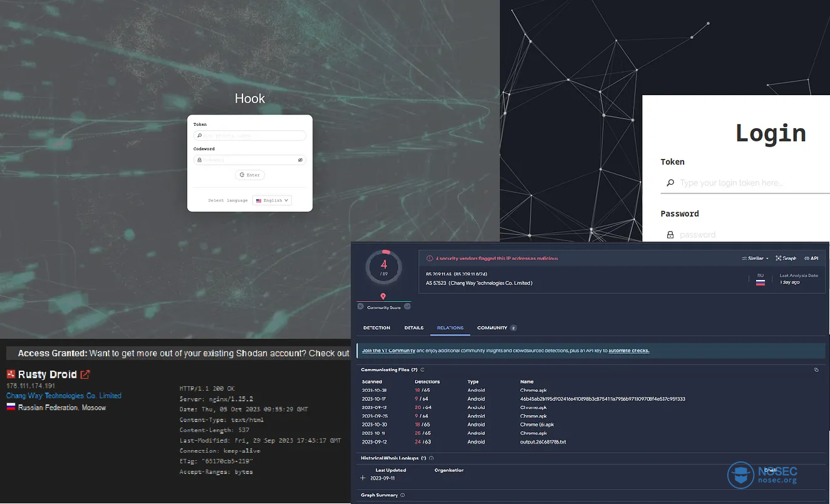Click the password field on Login page
The height and width of the screenshot is (504, 830).
[745, 235]
